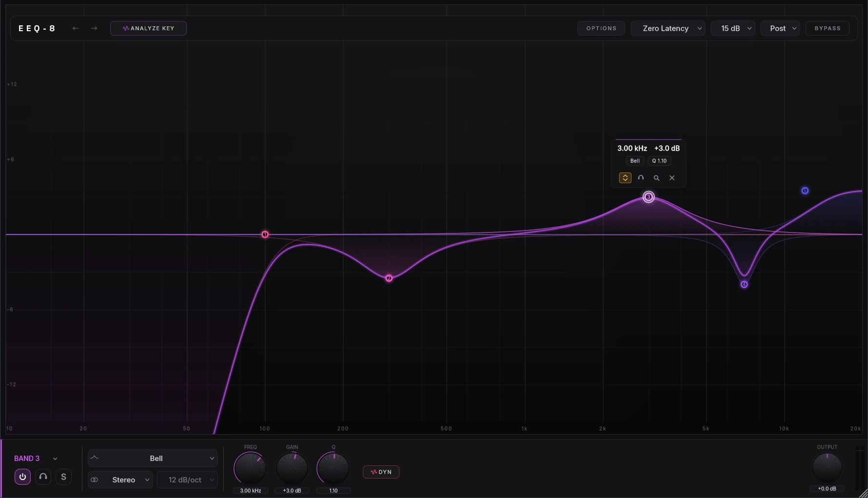Click the Q knob

(x=334, y=468)
